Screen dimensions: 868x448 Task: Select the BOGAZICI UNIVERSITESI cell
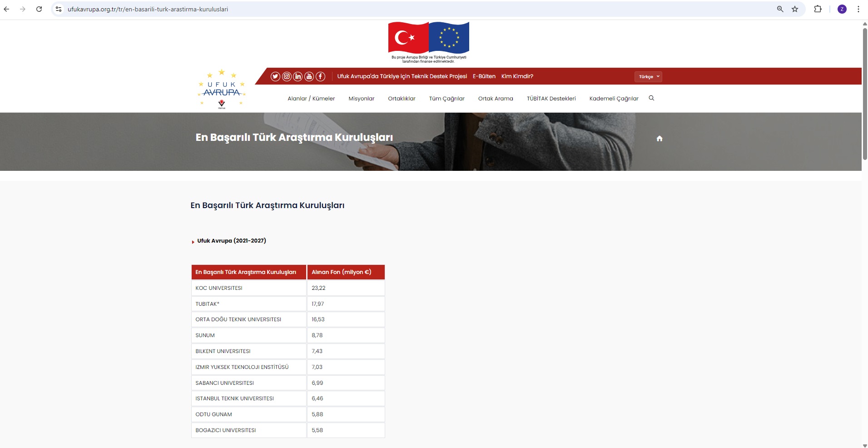pos(249,430)
